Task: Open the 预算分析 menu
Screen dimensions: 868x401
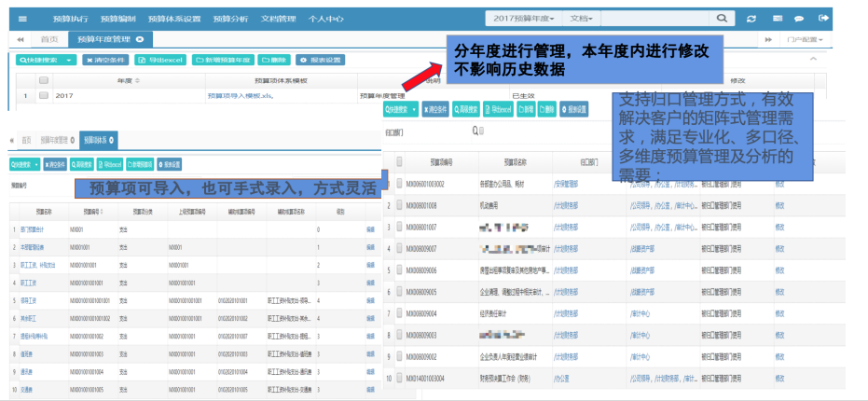Action: [231, 19]
